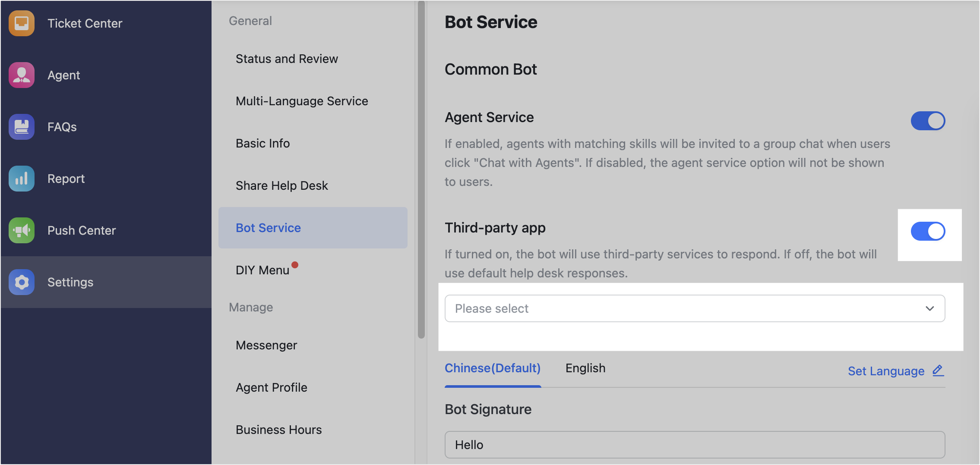Click the red notification dot on DIY Menu
The height and width of the screenshot is (465, 980).
295,265
